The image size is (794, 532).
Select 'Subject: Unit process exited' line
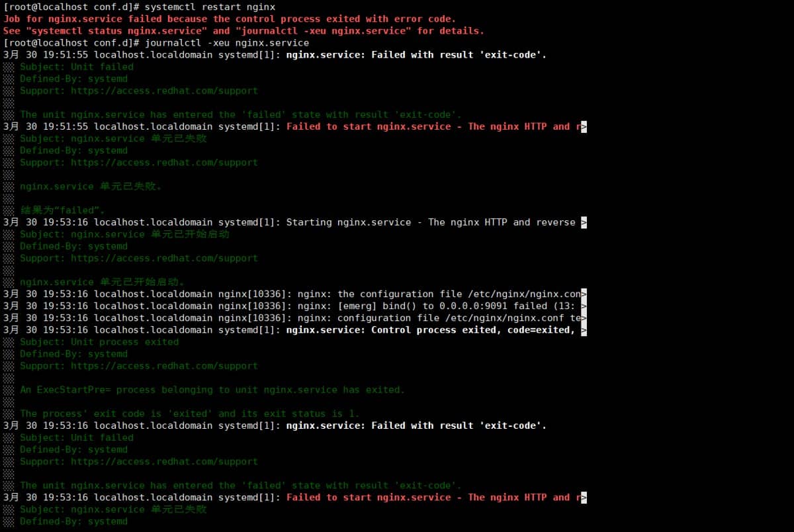[x=99, y=341]
